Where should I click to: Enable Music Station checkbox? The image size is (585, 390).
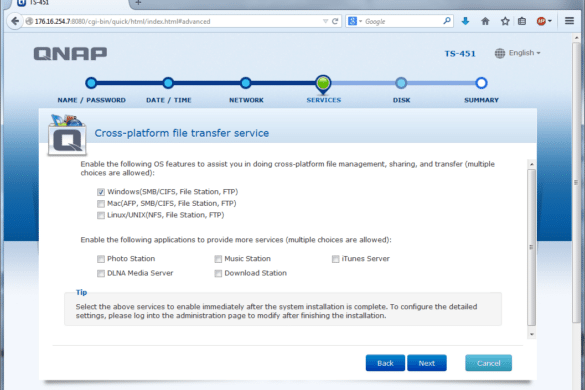(x=218, y=259)
